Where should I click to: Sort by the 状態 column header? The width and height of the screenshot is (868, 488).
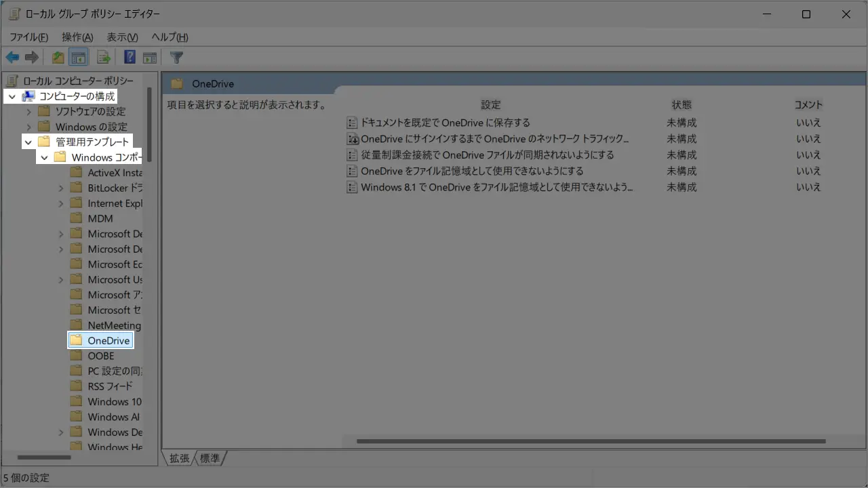click(682, 105)
